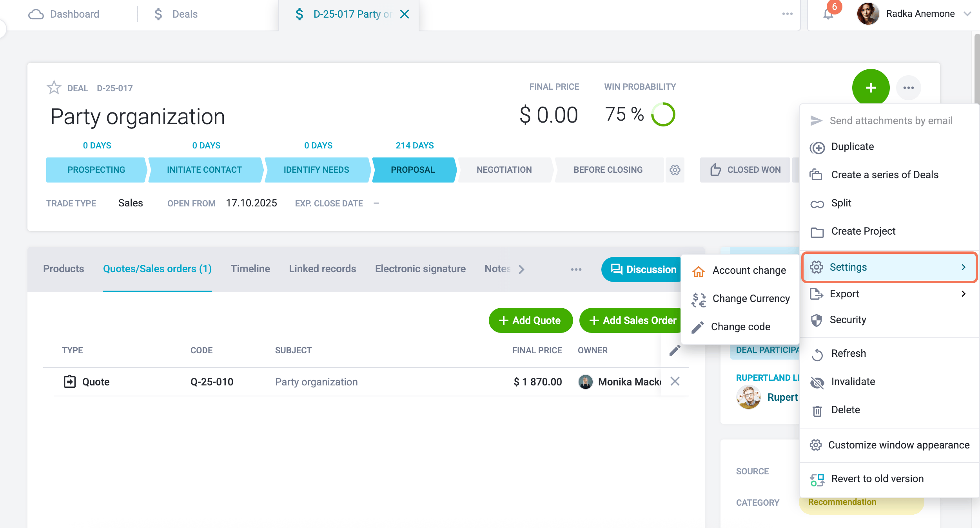Click the Change Currency exchange icon

(x=699, y=300)
